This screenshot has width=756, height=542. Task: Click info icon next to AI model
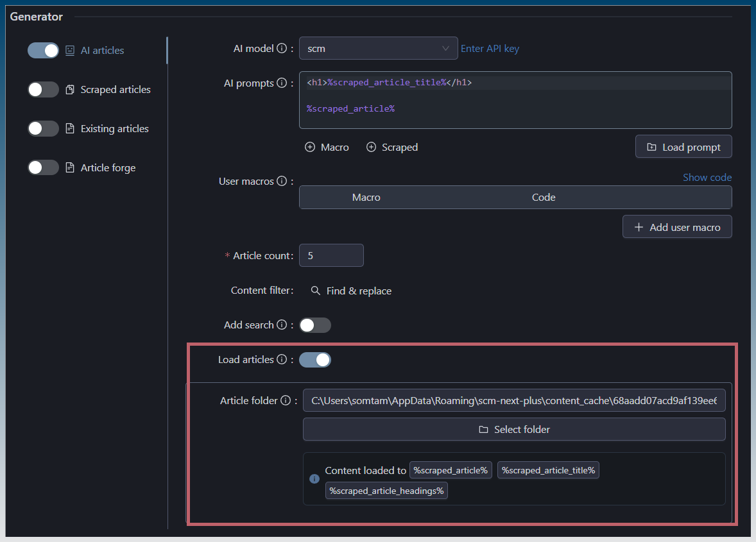tap(282, 48)
